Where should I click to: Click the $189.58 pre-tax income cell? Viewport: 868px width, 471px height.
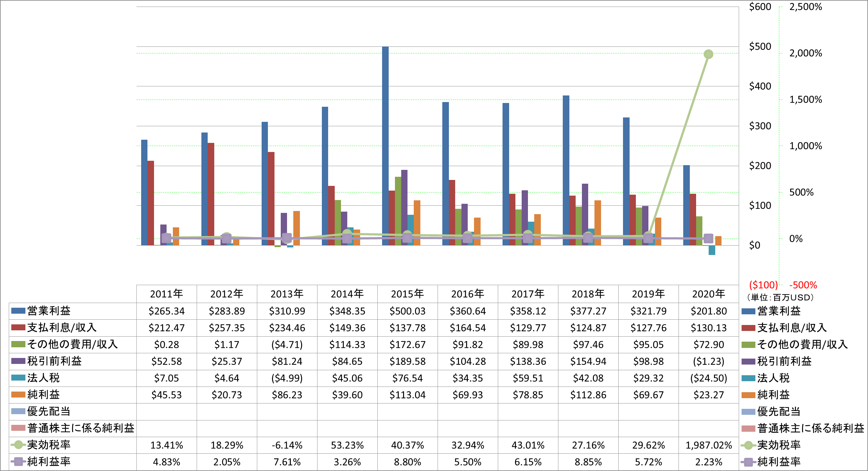407,361
